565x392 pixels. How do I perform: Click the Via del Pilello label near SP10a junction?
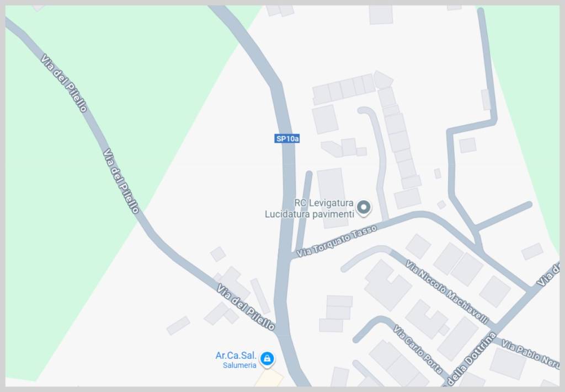click(x=246, y=307)
